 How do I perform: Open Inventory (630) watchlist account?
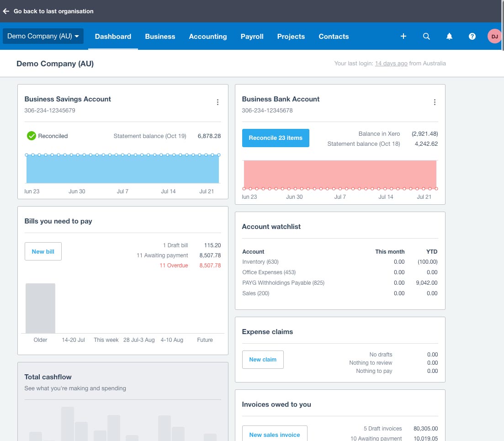(x=260, y=262)
